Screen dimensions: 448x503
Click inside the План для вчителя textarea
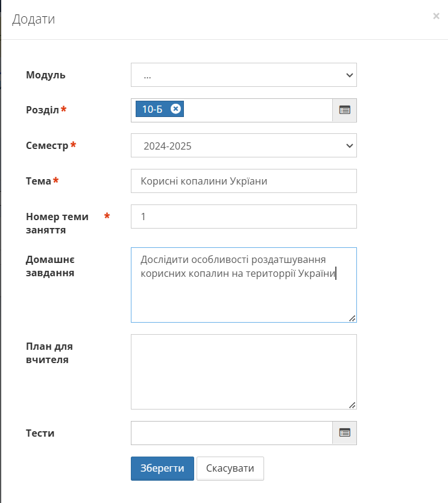coord(244,372)
